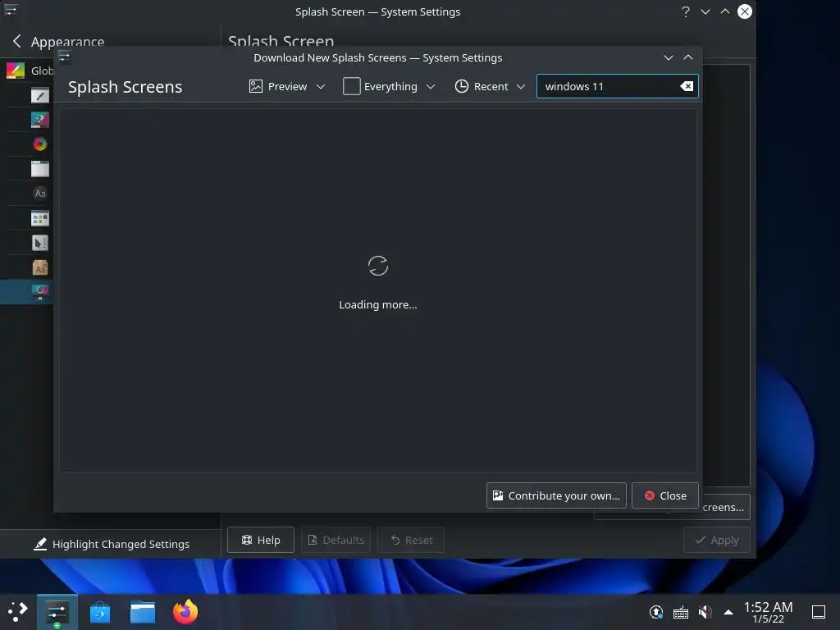Click Highlight Changed Settings
Viewport: 840px width, 630px height.
(111, 544)
